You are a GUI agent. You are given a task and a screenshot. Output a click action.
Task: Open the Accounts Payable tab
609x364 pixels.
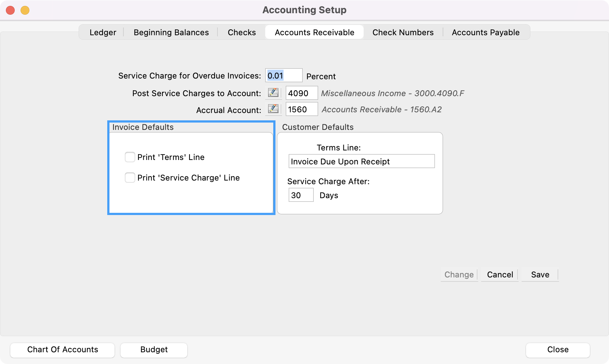pos(486,32)
